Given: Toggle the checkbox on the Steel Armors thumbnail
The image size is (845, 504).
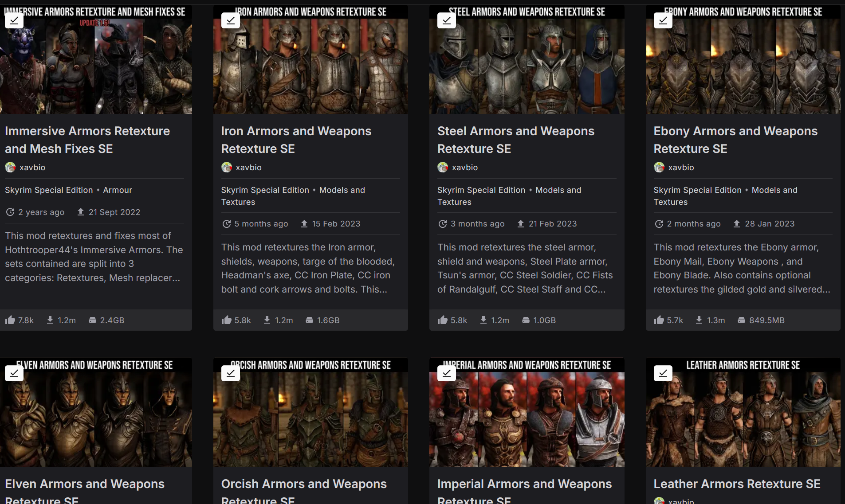Looking at the screenshot, I should (447, 20).
